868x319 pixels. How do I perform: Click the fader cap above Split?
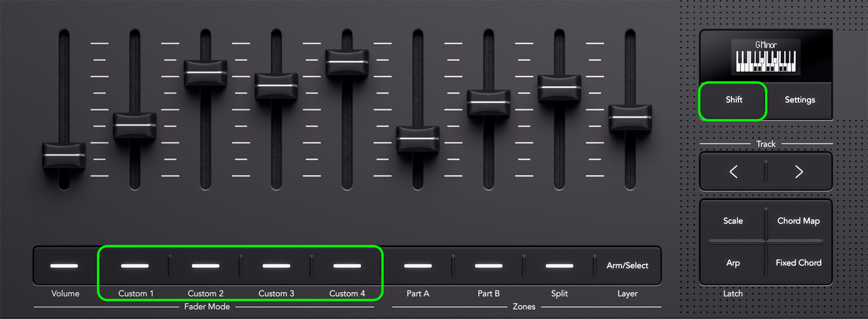click(x=559, y=87)
